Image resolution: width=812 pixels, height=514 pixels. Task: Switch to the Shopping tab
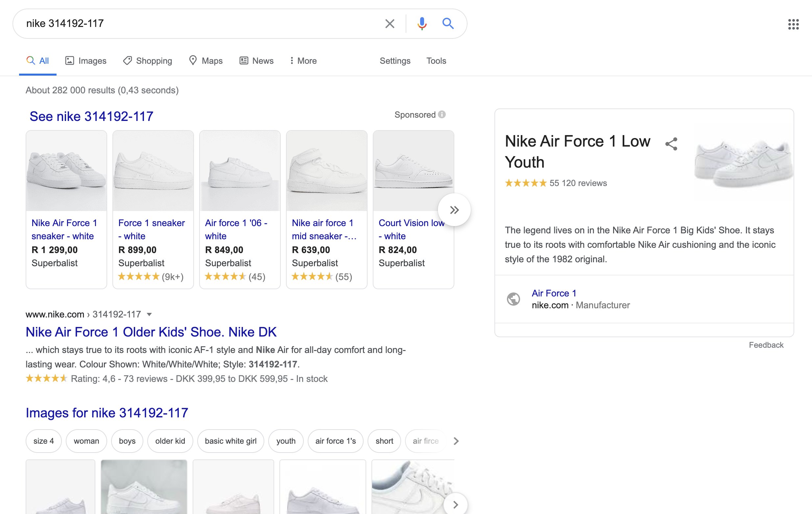tap(148, 61)
